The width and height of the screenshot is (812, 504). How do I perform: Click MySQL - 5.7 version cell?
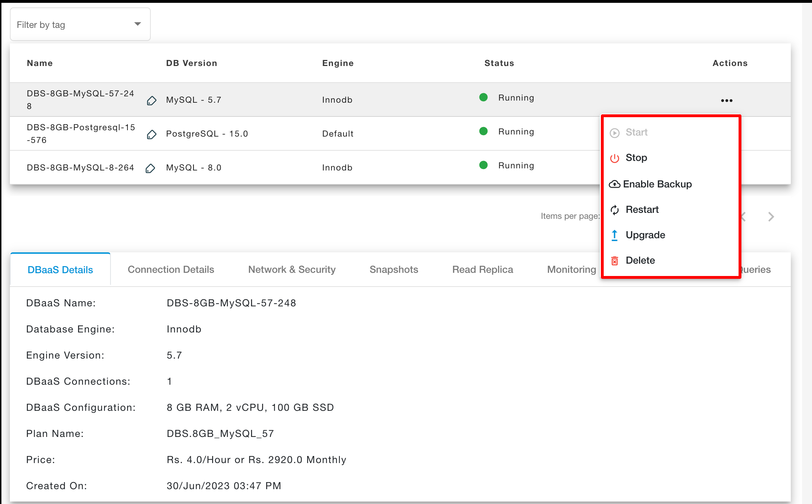(194, 100)
